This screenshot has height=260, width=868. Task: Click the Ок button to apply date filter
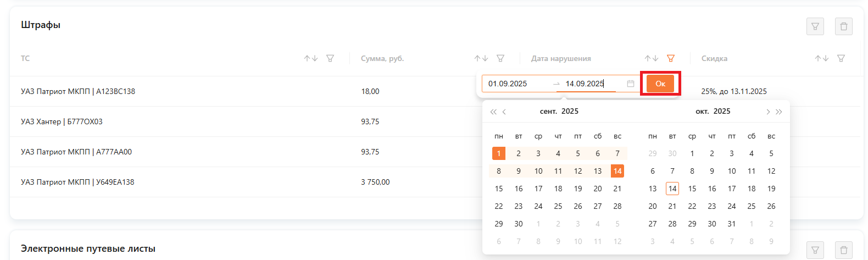pos(660,84)
